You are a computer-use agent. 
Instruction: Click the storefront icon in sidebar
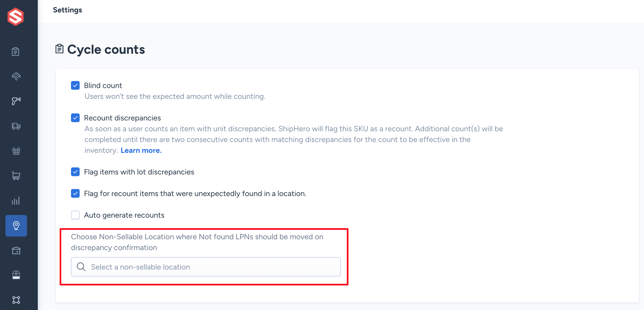pos(16,275)
